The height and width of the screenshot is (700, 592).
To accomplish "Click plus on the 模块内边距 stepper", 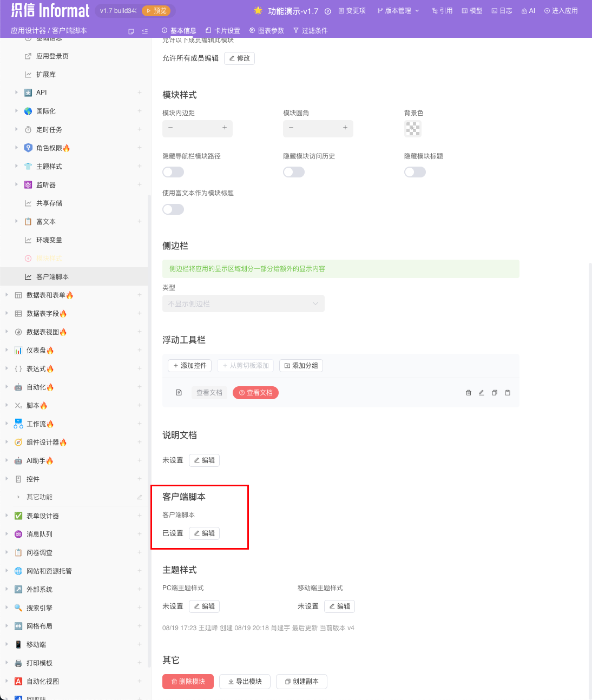I will click(x=224, y=128).
